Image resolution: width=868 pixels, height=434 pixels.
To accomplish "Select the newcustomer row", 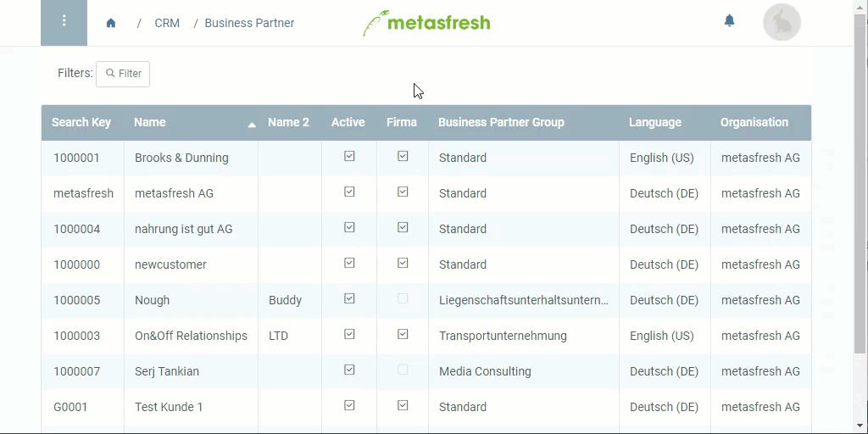I will click(426, 264).
